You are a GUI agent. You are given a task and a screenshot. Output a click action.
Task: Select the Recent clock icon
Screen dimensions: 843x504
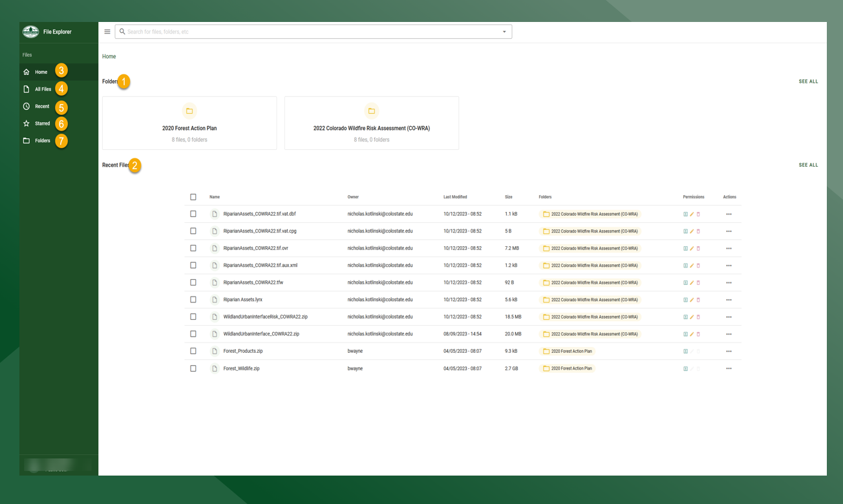click(x=27, y=106)
